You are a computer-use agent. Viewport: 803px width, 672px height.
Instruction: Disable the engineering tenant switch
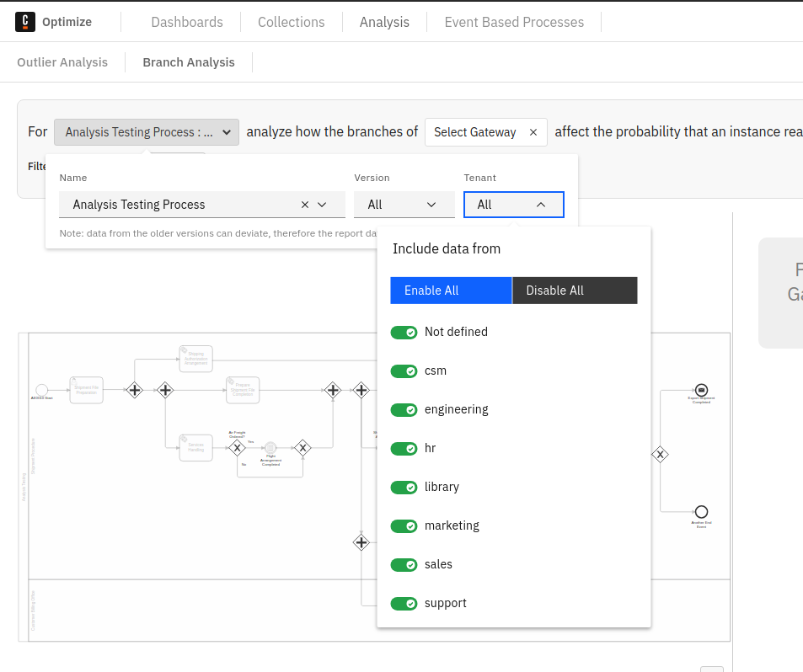tap(404, 410)
